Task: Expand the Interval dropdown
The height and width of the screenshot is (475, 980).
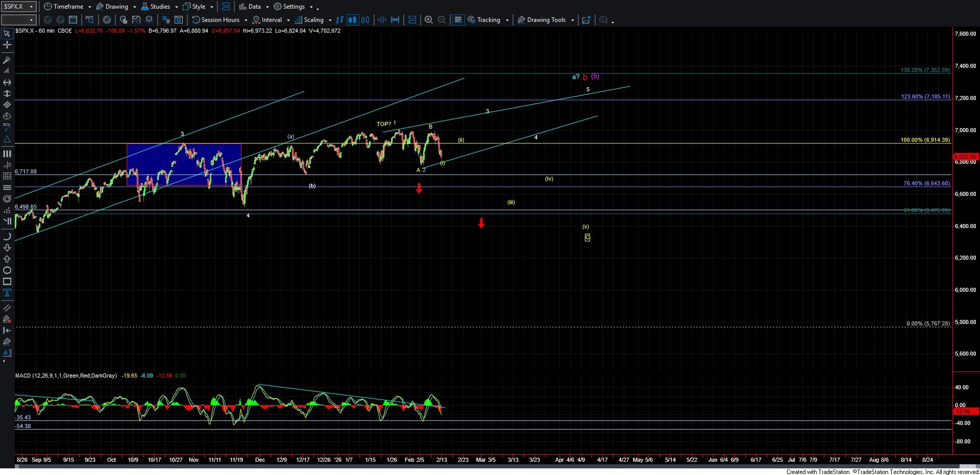Action: (288, 20)
